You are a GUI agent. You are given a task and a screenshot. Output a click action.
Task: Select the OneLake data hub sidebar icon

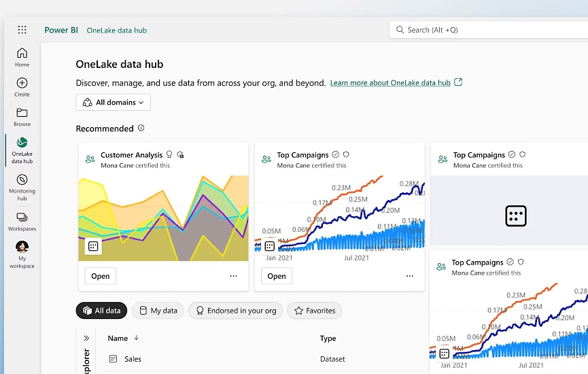(22, 143)
